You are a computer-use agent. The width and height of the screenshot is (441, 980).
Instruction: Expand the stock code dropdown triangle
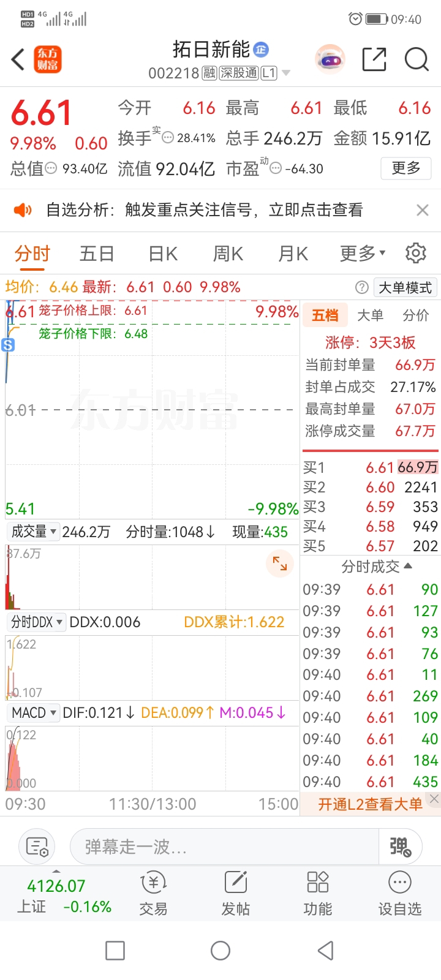(x=285, y=73)
